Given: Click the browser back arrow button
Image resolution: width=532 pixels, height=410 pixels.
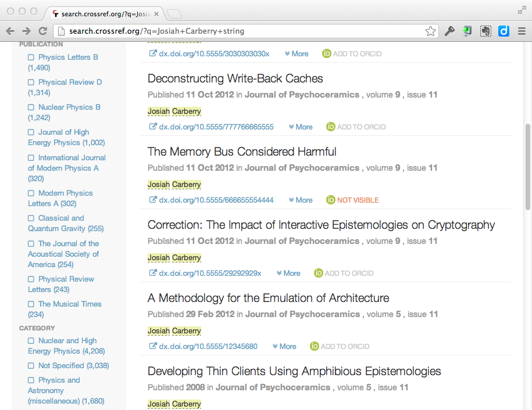Looking at the screenshot, I should point(10,31).
